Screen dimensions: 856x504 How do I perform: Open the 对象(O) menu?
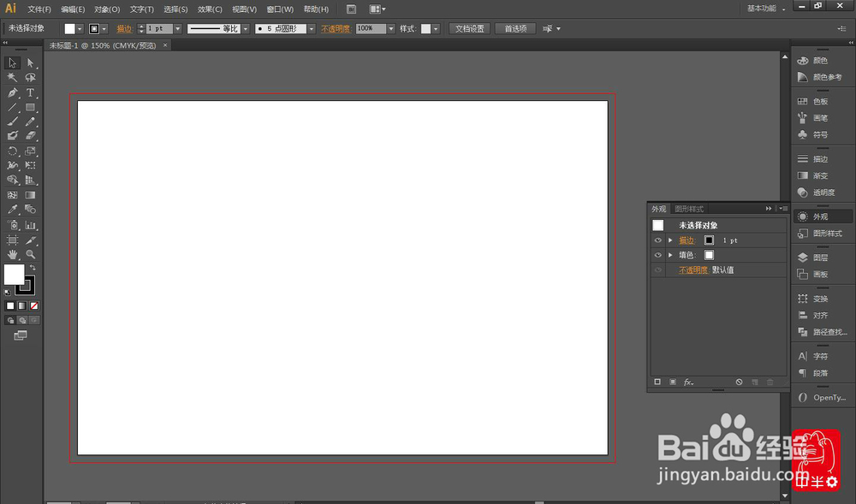tap(107, 9)
